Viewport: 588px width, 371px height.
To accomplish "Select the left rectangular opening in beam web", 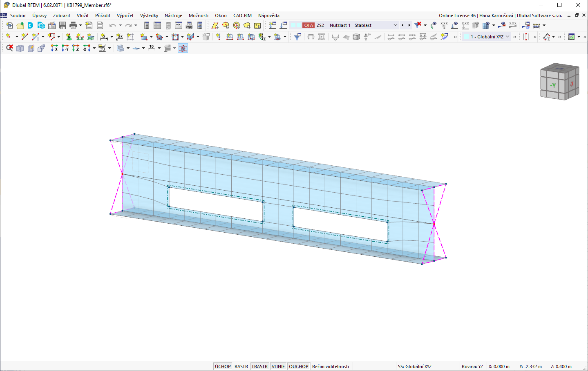I will coord(216,204).
